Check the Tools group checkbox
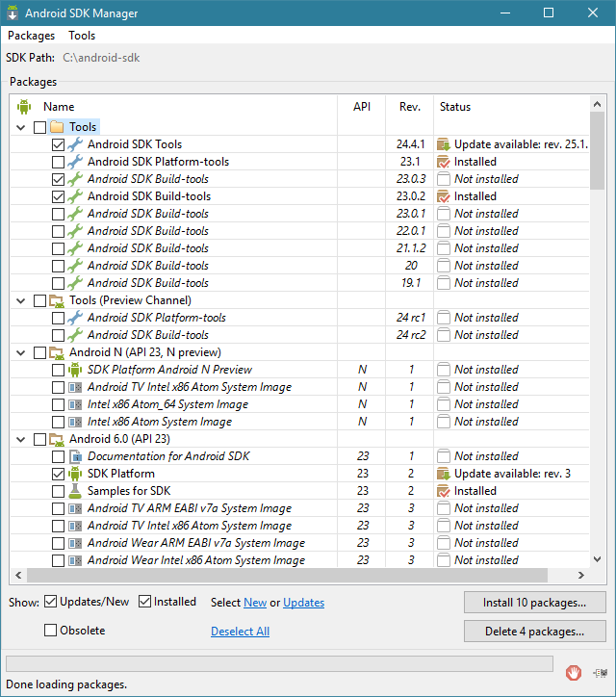This screenshot has width=616, height=697. coord(40,128)
